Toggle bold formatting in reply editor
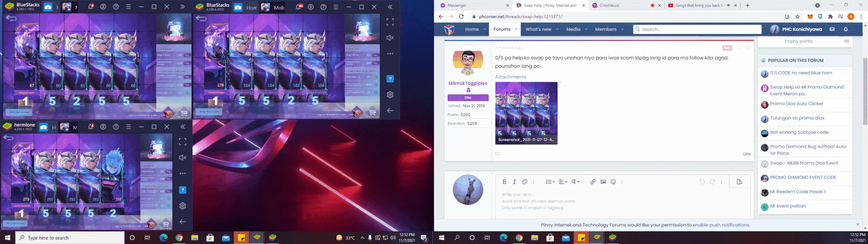868x244 pixels. [504, 182]
